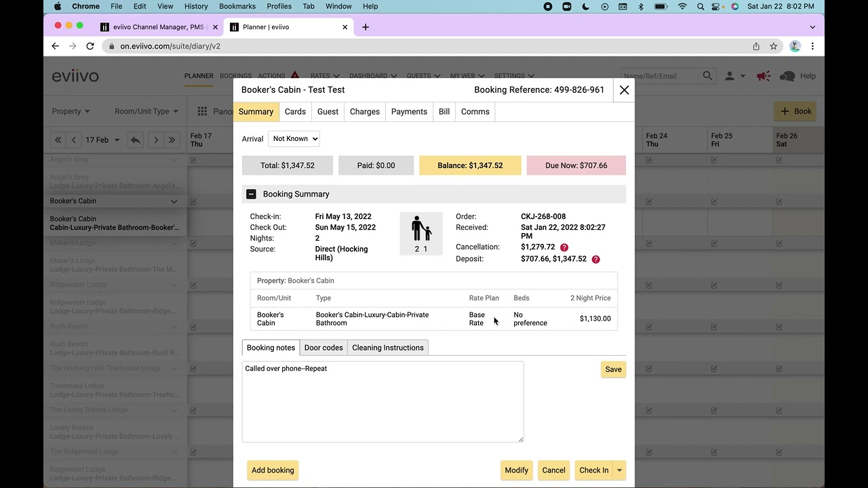Image resolution: width=868 pixels, height=488 pixels.
Task: Click the pink Due Now: $707.66 box
Action: (x=576, y=165)
